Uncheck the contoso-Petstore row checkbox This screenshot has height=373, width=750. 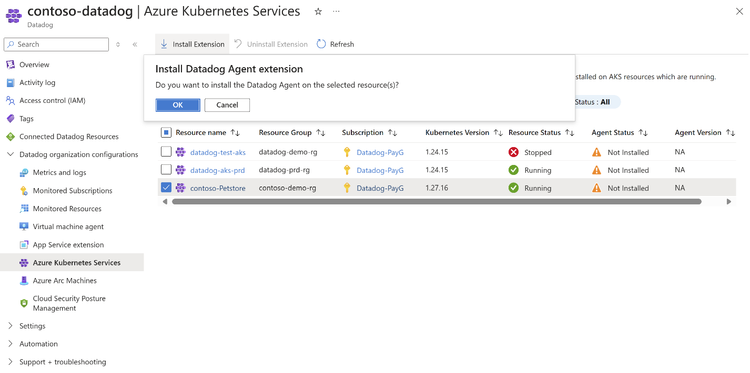166,188
